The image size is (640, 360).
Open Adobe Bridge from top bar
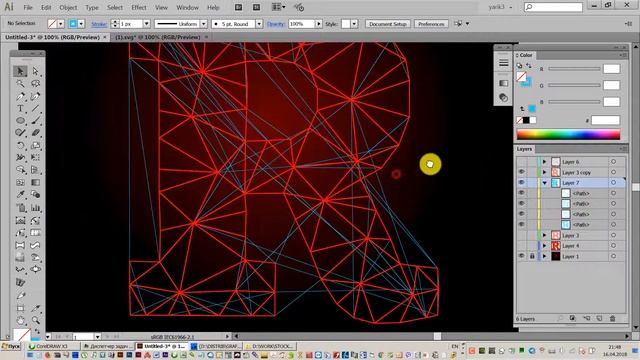(238, 7)
